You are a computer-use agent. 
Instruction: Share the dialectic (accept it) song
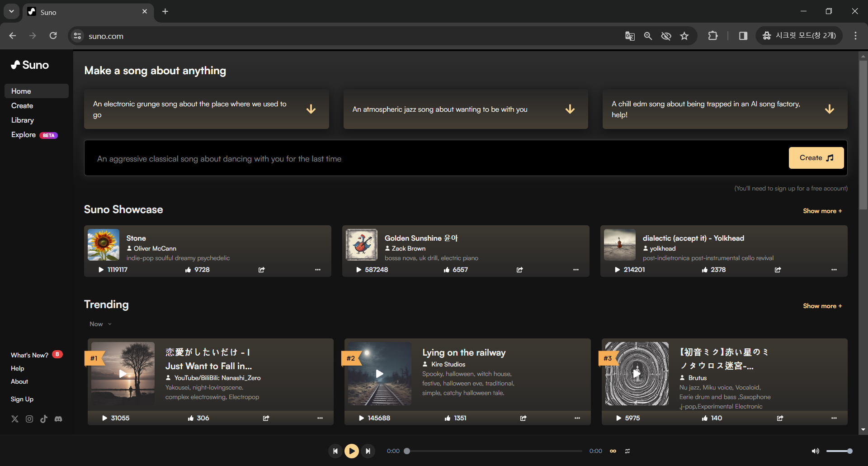click(778, 270)
